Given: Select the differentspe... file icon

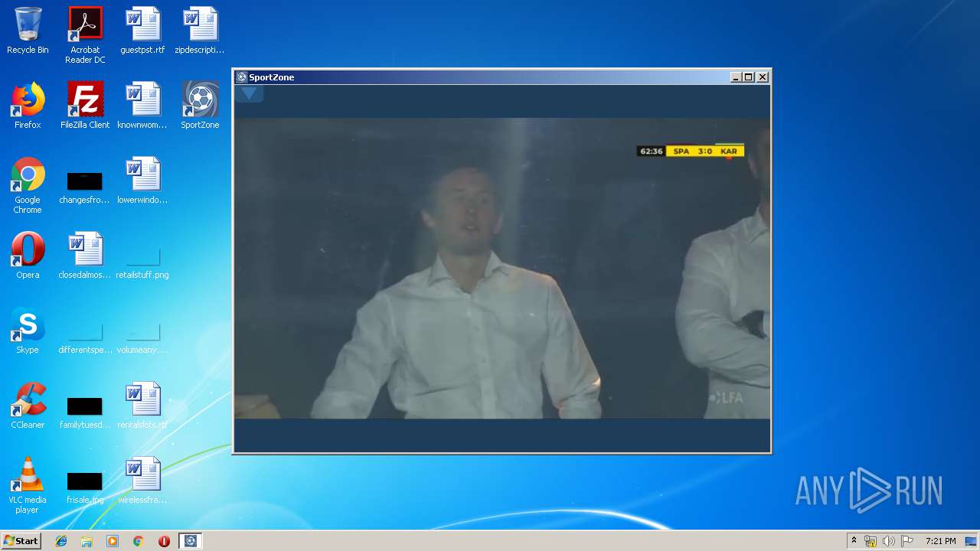Looking at the screenshot, I should tap(85, 339).
